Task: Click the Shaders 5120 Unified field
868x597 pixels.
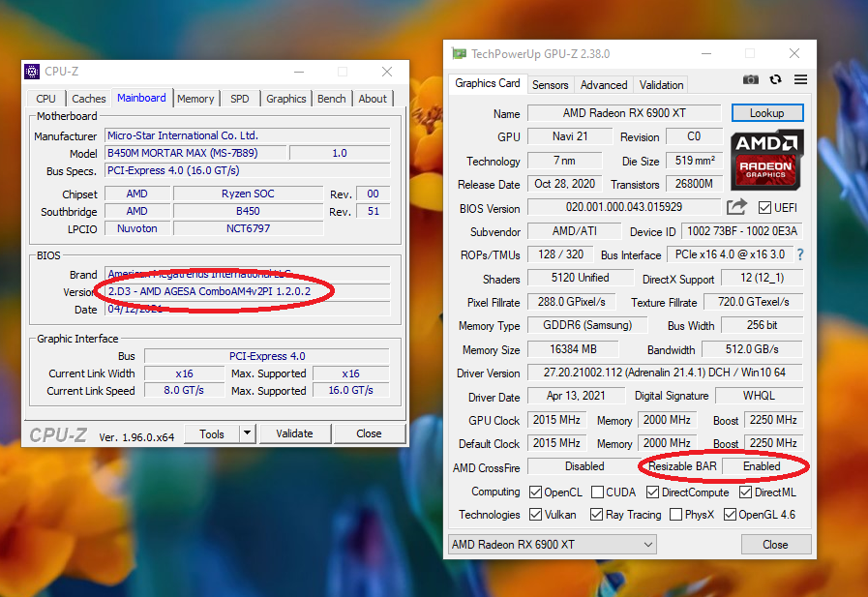Action: click(x=581, y=278)
